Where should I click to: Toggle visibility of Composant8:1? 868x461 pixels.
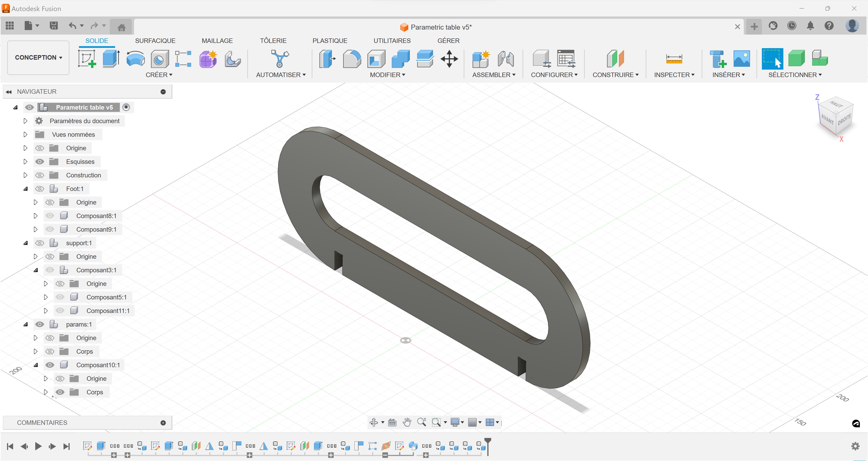[50, 216]
